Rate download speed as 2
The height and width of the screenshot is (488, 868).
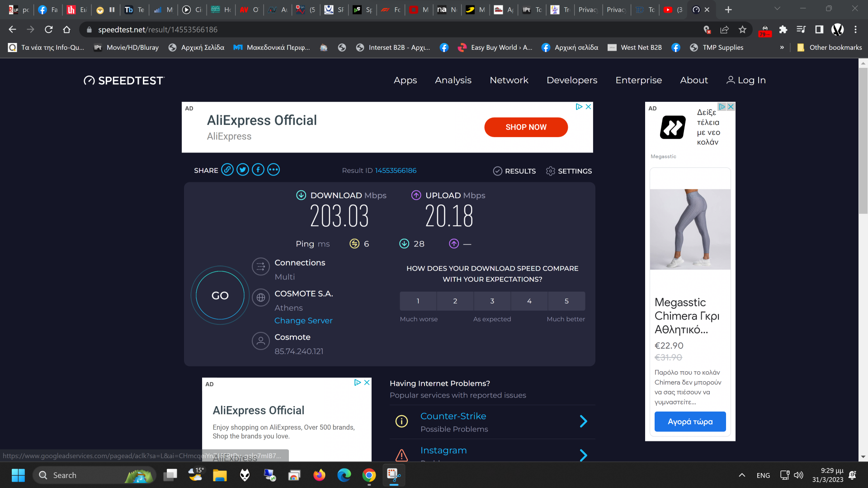tap(455, 301)
